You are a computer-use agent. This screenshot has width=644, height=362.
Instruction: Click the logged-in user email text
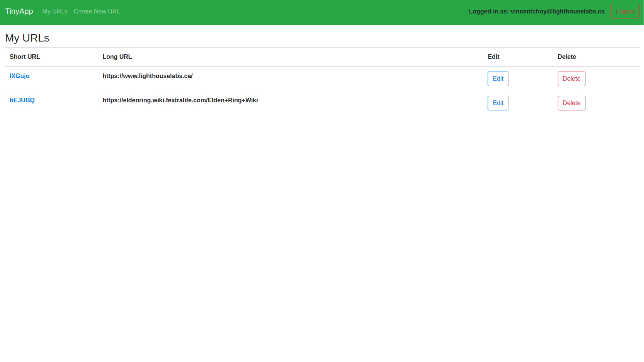pyautogui.click(x=537, y=11)
